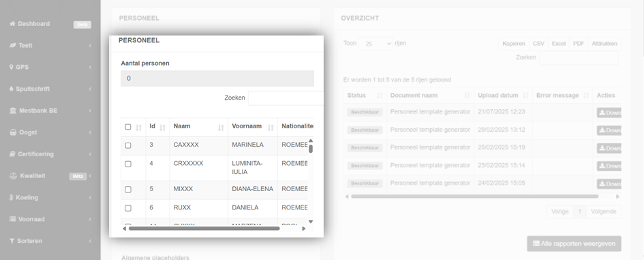
Task: Click the Personeel Zoeken search field
Action: pyautogui.click(x=286, y=98)
